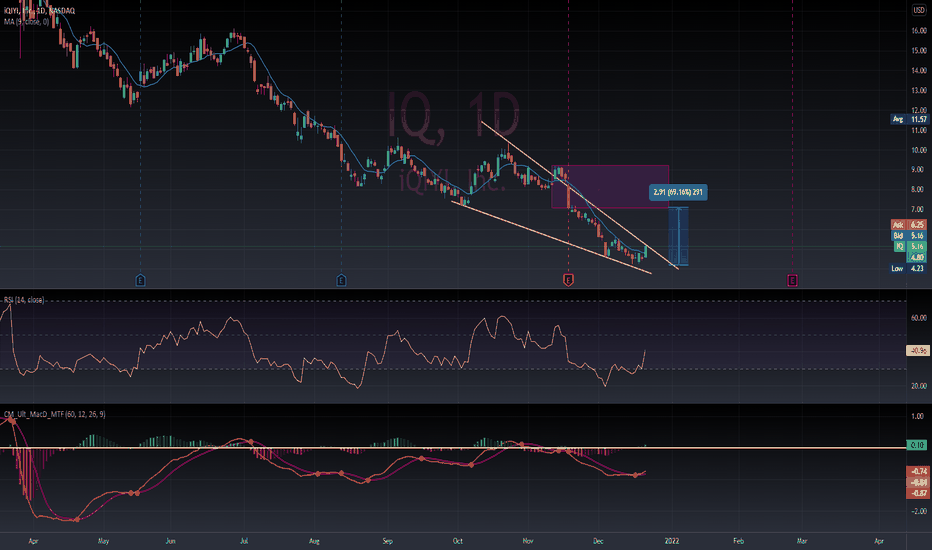Select the upper descending wedge trend line
The height and width of the screenshot is (550, 932).
coord(580,195)
